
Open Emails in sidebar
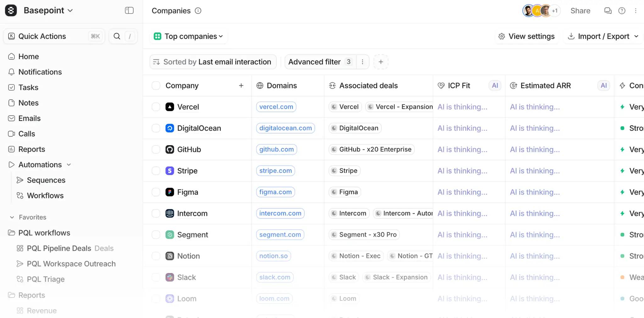[24, 118]
